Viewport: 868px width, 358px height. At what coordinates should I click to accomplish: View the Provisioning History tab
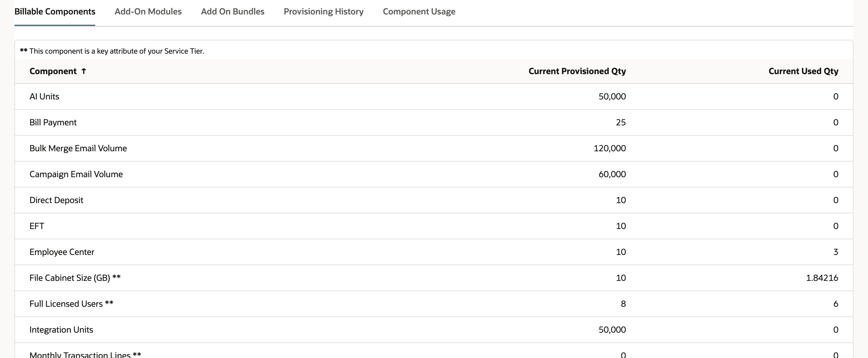coord(323,11)
